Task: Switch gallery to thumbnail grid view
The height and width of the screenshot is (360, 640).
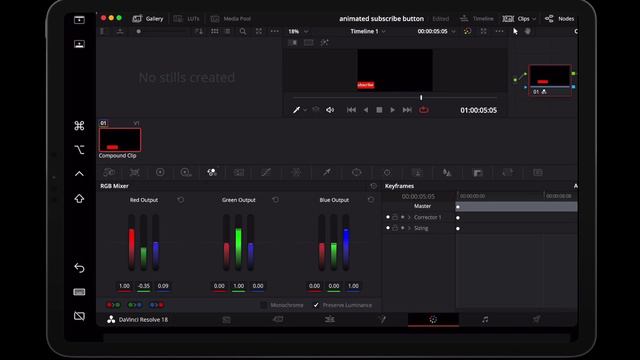Action: click(214, 31)
